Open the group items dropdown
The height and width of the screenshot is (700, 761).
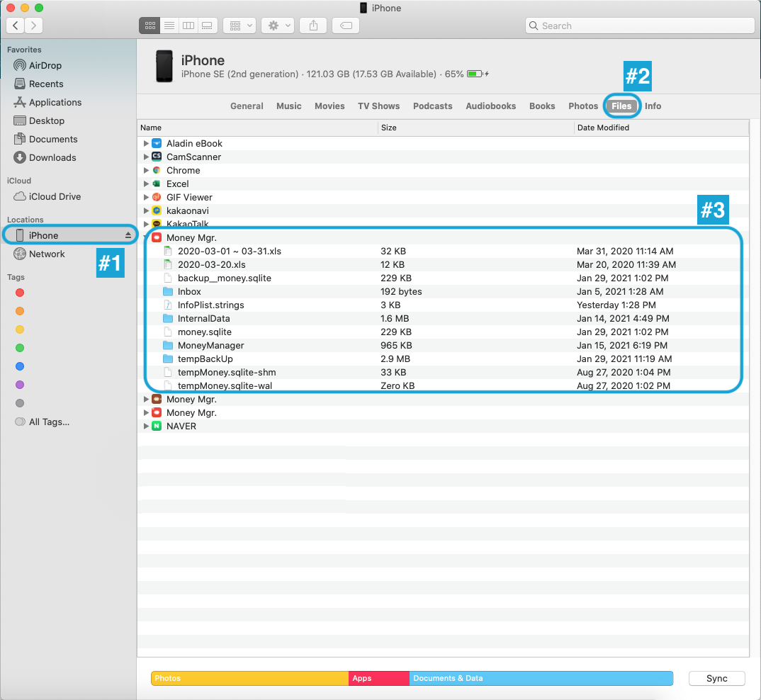click(239, 26)
